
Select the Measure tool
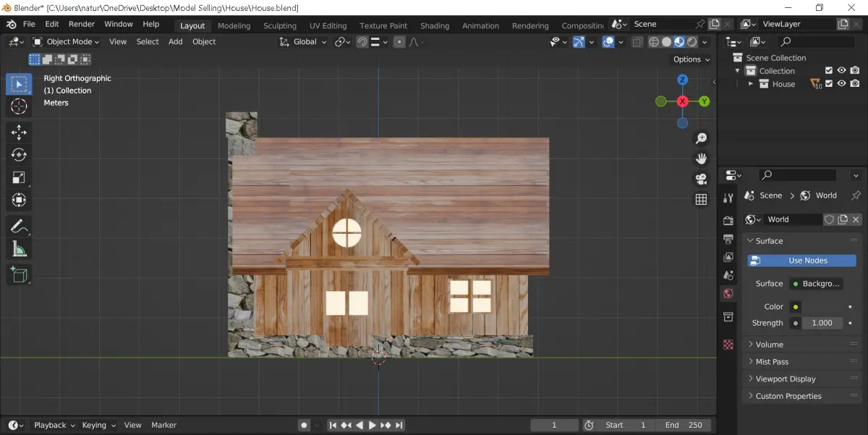pyautogui.click(x=19, y=250)
